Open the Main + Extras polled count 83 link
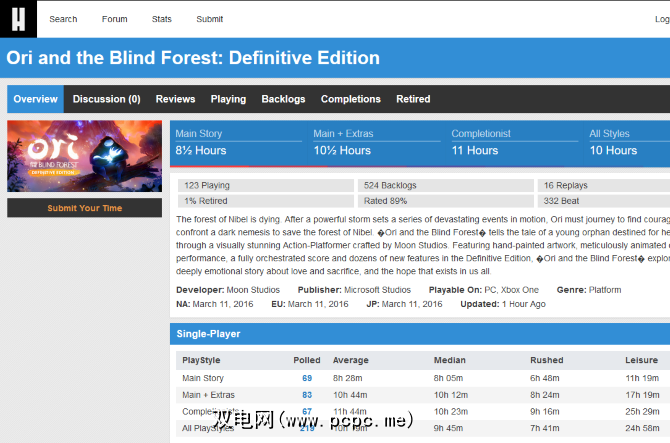Image resolution: width=670 pixels, height=443 pixels. 307,395
